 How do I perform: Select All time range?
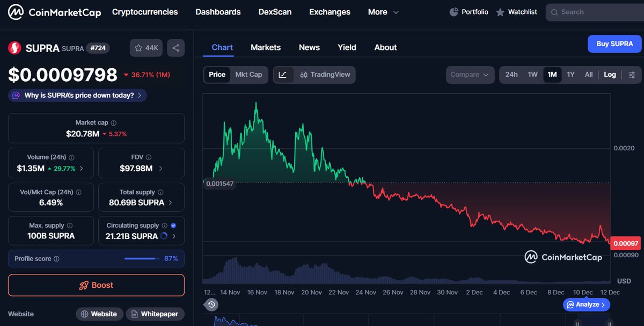point(589,75)
